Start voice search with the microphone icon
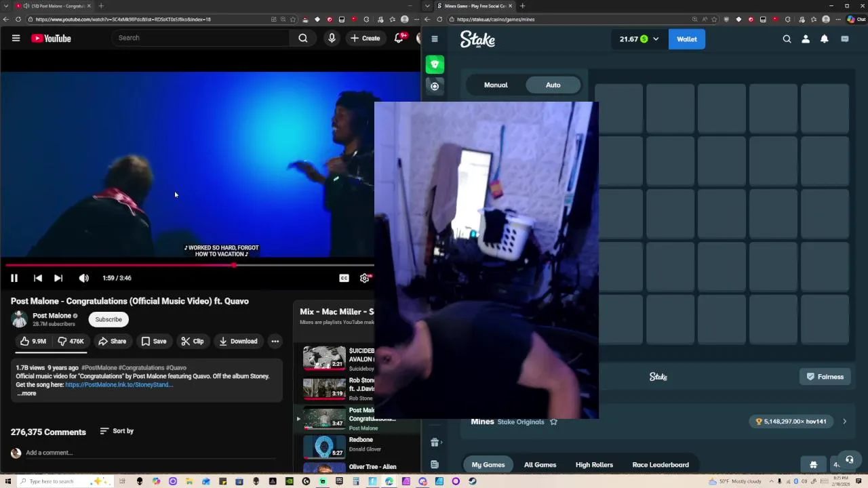 pyautogui.click(x=332, y=38)
